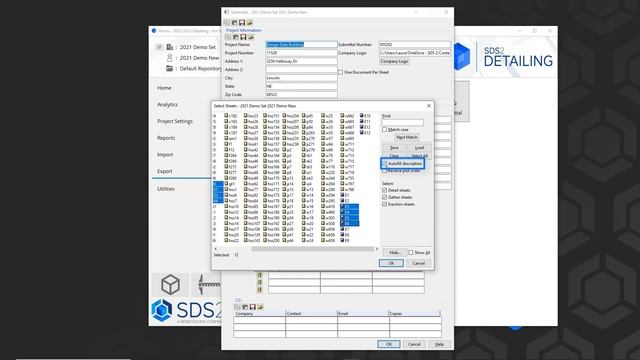Click the folder icon in the Submittal top toolbar
The width and height of the screenshot is (640, 360).
pyautogui.click(x=250, y=23)
